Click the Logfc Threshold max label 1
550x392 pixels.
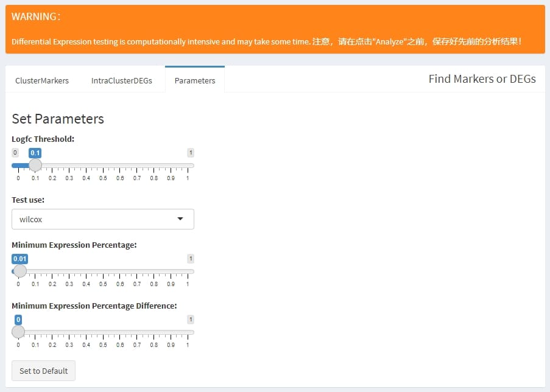[x=190, y=153]
